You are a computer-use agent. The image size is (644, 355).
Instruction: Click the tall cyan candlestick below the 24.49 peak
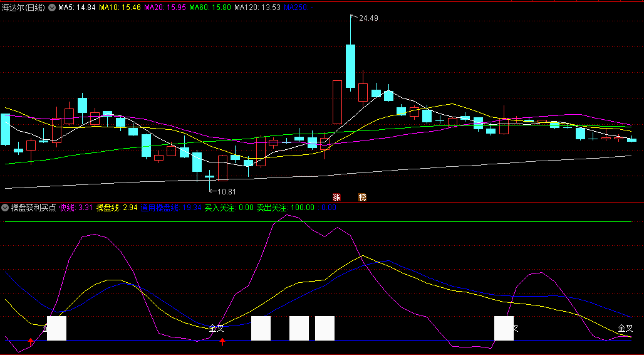[x=350, y=66]
